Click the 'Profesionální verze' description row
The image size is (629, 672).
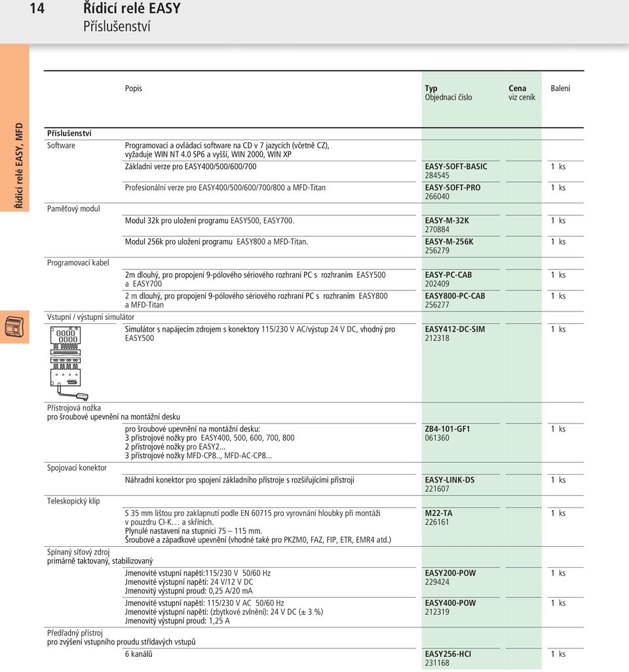(x=225, y=188)
